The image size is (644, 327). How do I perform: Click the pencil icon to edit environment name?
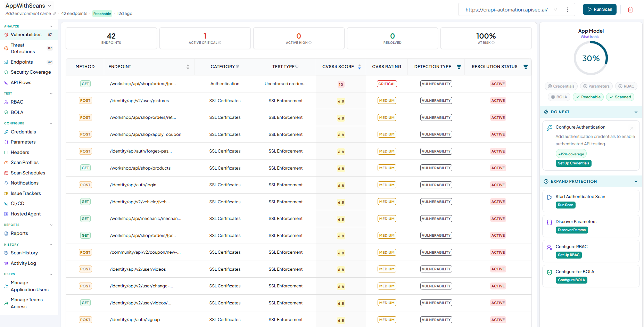click(54, 14)
